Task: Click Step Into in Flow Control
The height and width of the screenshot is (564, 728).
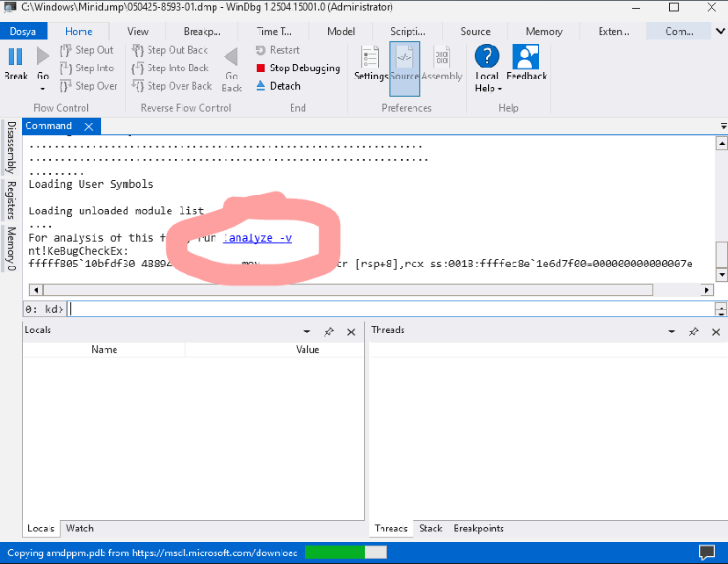Action: 87,69
